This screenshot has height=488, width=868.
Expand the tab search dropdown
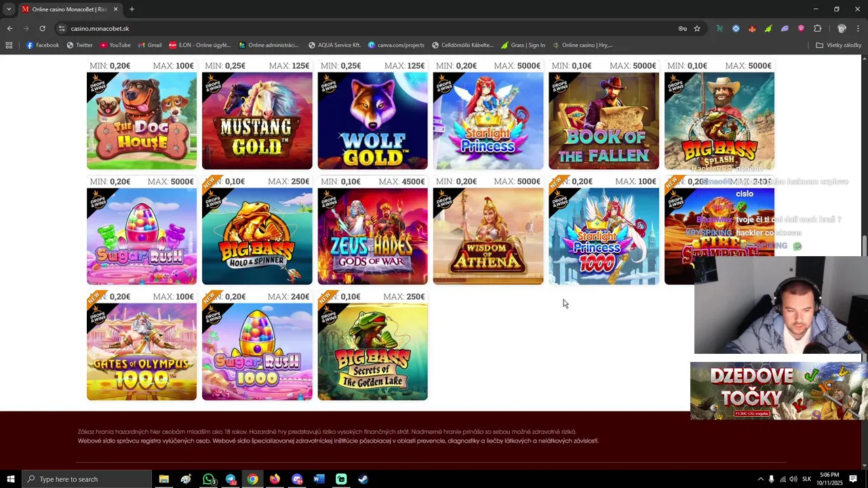[x=9, y=9]
